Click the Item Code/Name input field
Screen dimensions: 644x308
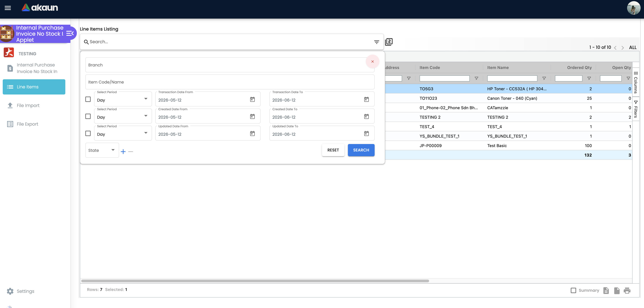[x=230, y=82]
